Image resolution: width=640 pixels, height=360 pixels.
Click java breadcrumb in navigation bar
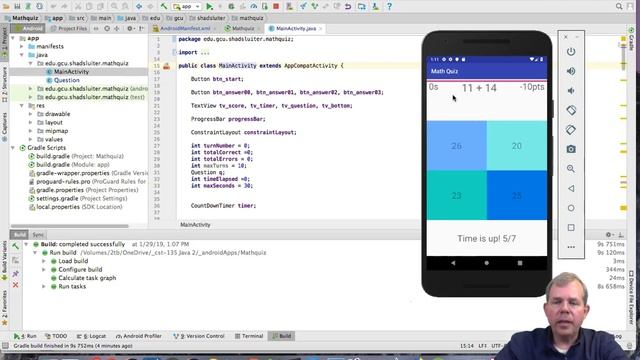click(127, 18)
